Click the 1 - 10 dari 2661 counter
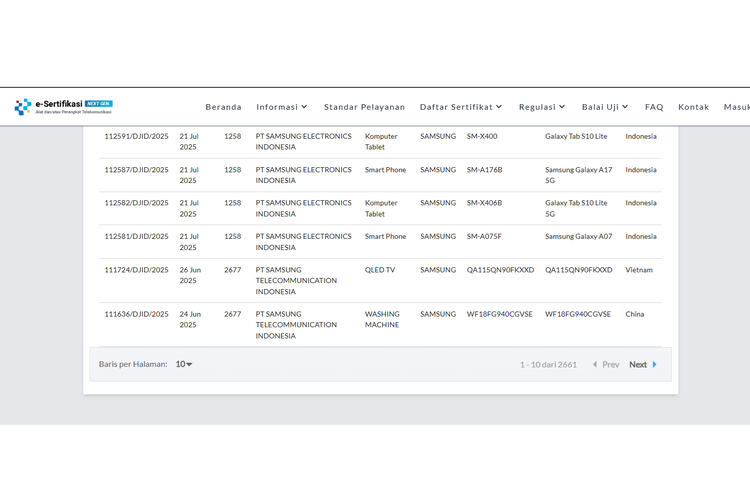The height and width of the screenshot is (500, 750). point(548,365)
